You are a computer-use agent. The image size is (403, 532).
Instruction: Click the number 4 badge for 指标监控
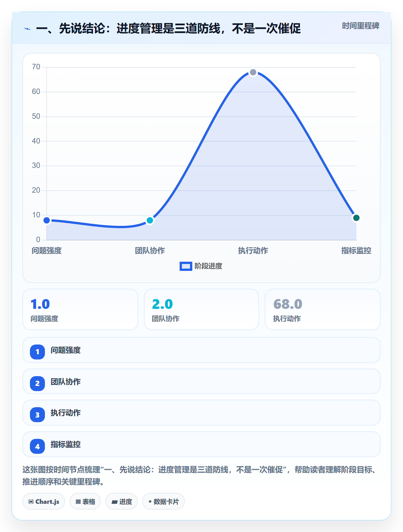(37, 446)
